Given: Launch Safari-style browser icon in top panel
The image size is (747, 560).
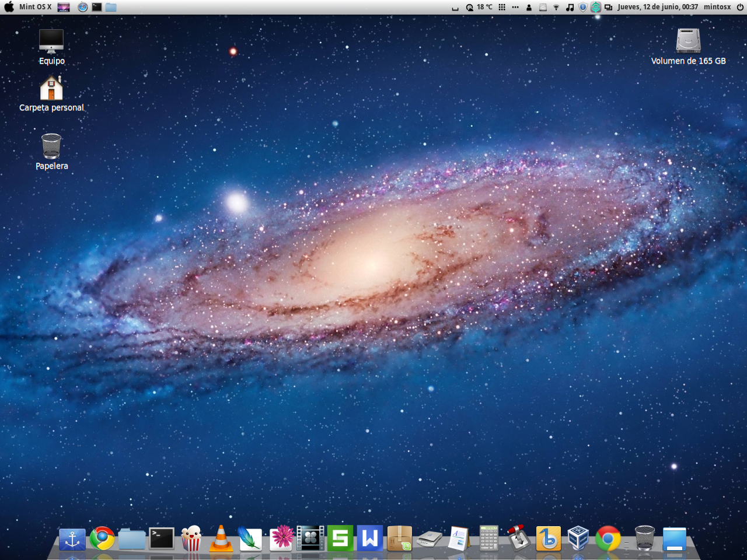Looking at the screenshot, I should (83, 8).
